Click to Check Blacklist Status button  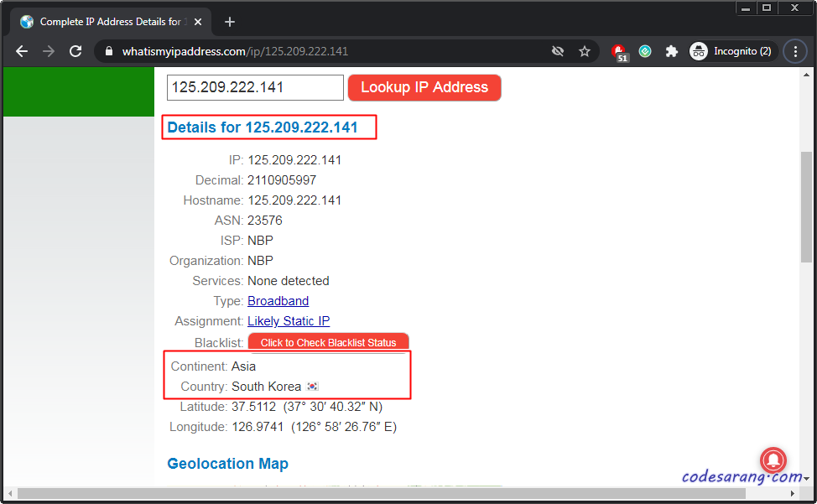click(328, 343)
